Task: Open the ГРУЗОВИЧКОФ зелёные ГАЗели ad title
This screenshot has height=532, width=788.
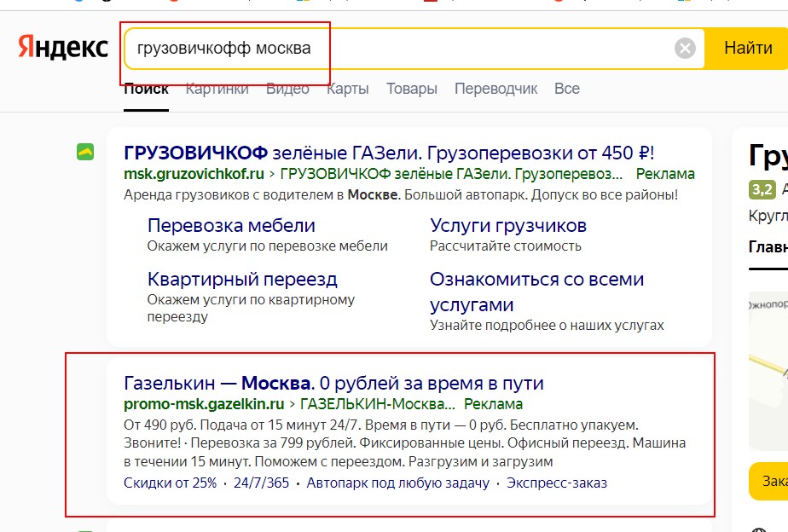Action: coord(389,153)
